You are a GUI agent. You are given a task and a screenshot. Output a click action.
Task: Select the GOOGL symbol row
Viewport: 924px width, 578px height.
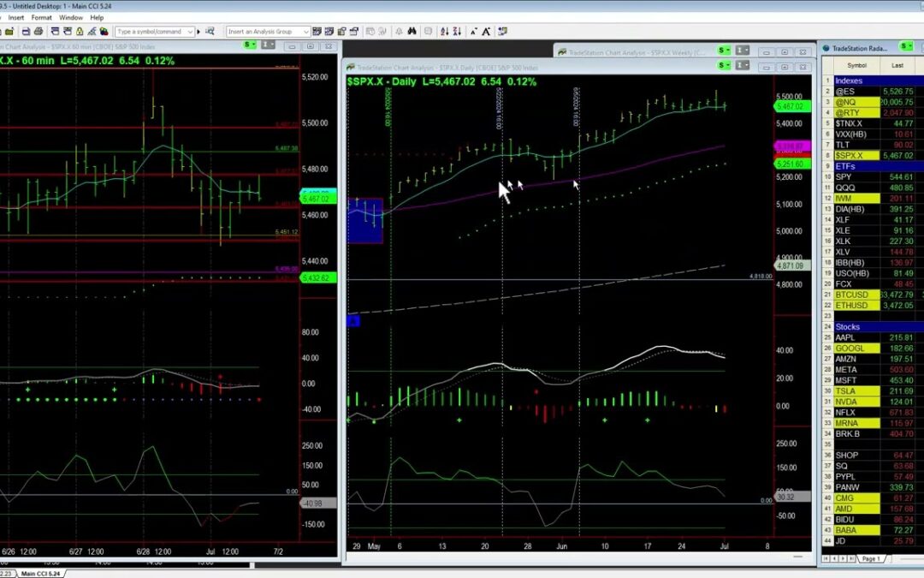pos(873,348)
